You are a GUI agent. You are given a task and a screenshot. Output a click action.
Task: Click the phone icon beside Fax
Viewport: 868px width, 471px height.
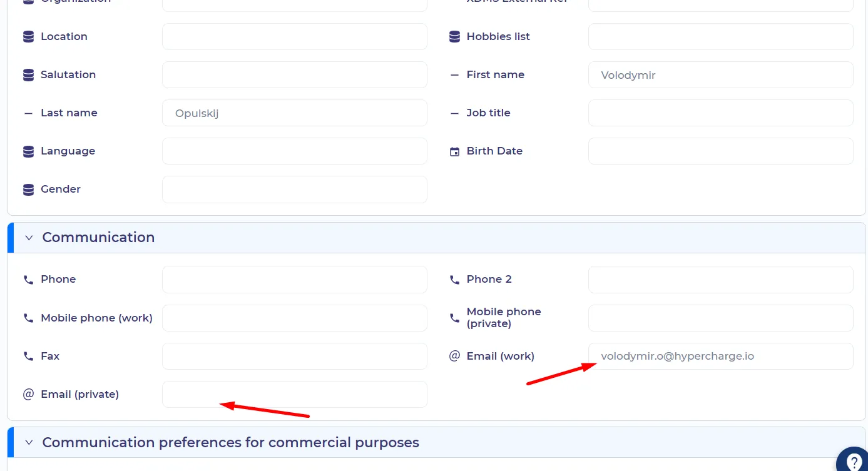[x=28, y=357]
